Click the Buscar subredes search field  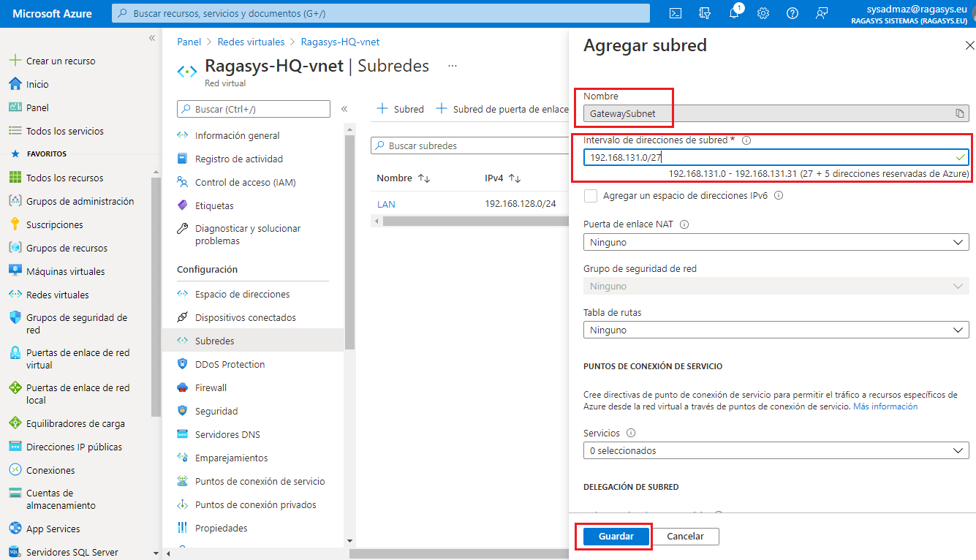[x=469, y=145]
